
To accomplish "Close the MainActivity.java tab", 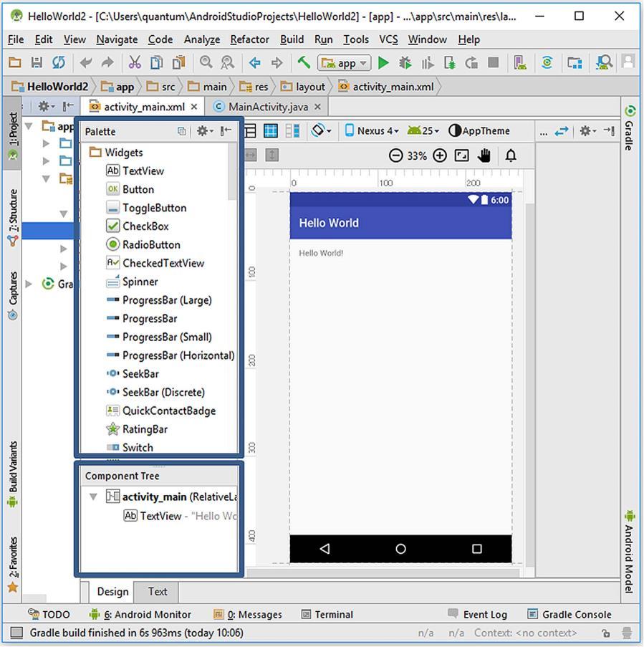I will [317, 107].
